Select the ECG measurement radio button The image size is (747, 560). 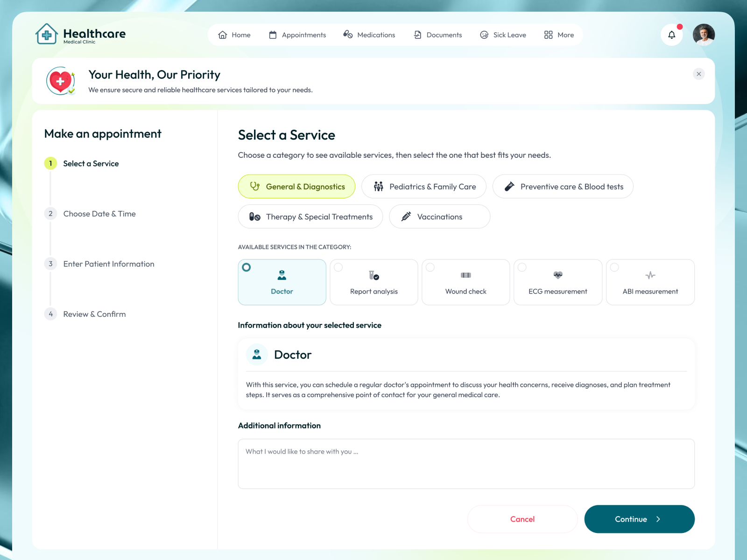click(x=522, y=267)
